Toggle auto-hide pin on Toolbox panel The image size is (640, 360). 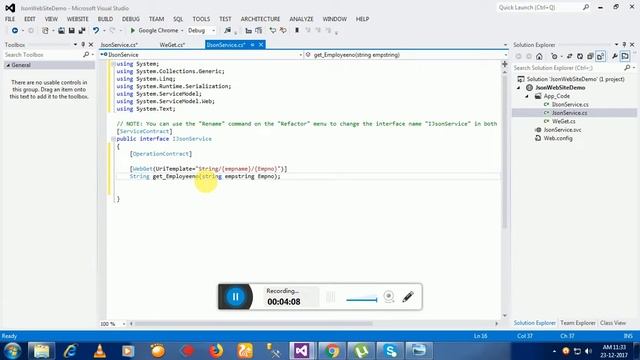(x=83, y=44)
